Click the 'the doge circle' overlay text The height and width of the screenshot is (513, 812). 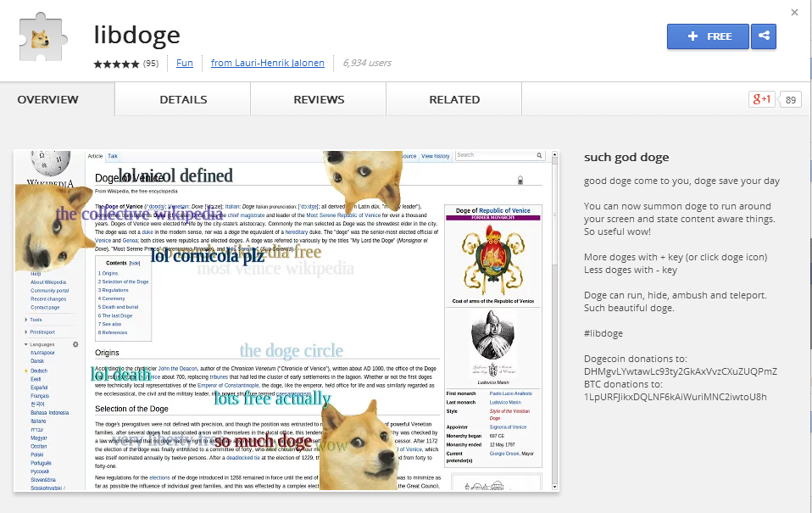tap(291, 351)
